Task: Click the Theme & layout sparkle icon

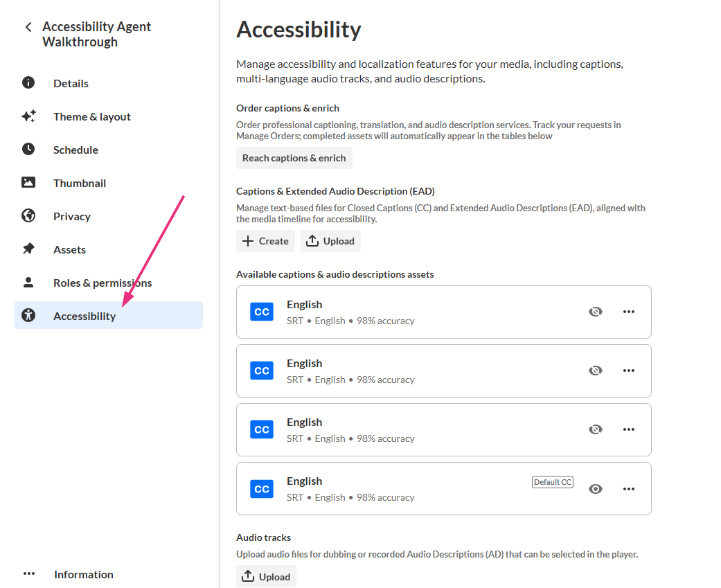Action: click(x=28, y=116)
